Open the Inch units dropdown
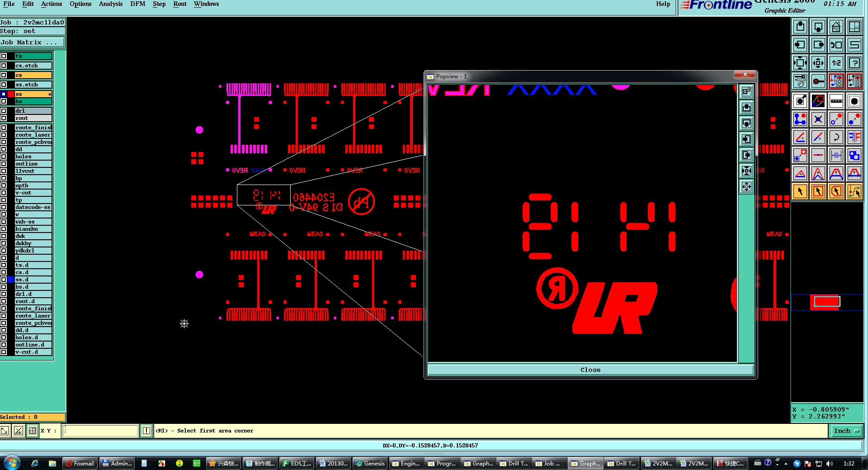 (x=846, y=431)
